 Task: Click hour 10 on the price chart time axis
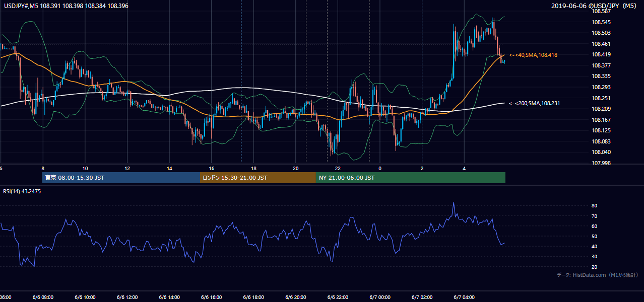(85, 169)
